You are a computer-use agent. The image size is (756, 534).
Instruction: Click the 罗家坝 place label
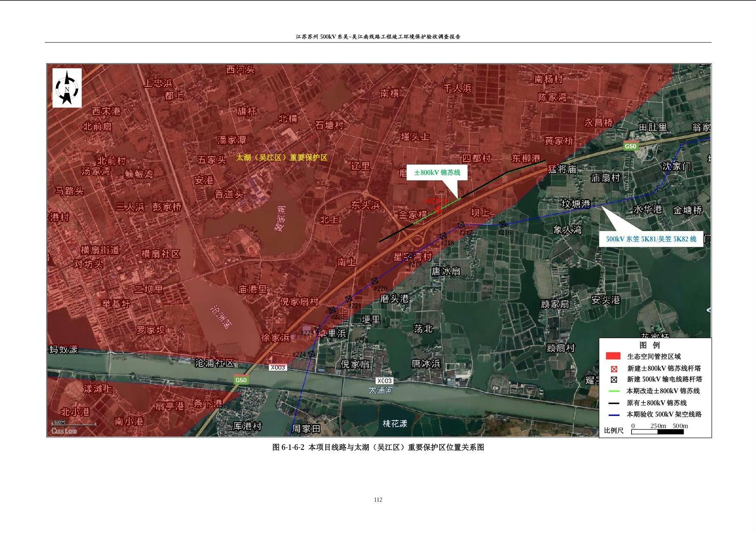pyautogui.click(x=151, y=330)
